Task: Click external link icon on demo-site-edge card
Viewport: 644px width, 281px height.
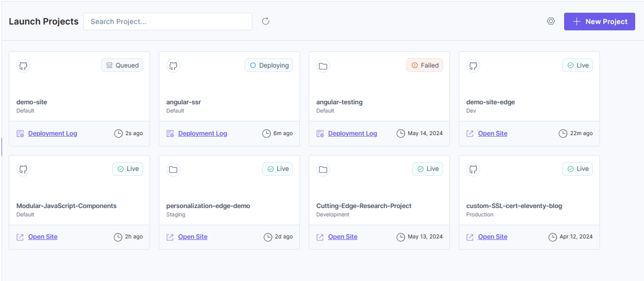Action: (x=470, y=134)
